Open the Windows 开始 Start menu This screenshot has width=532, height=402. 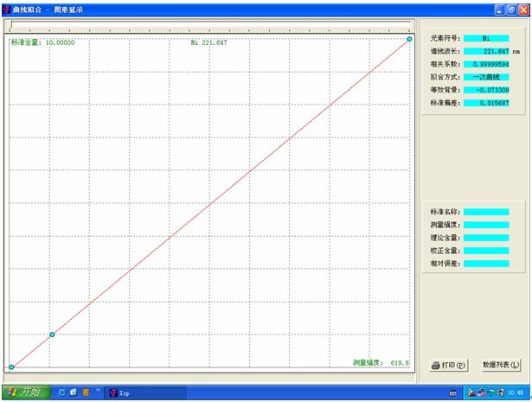23,392
